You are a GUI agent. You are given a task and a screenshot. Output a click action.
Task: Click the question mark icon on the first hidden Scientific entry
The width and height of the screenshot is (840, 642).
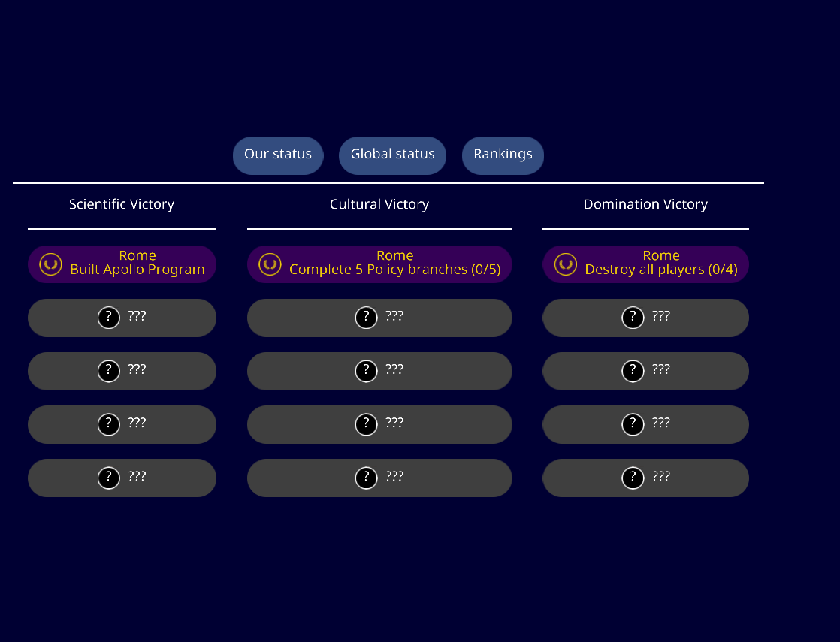(x=108, y=317)
